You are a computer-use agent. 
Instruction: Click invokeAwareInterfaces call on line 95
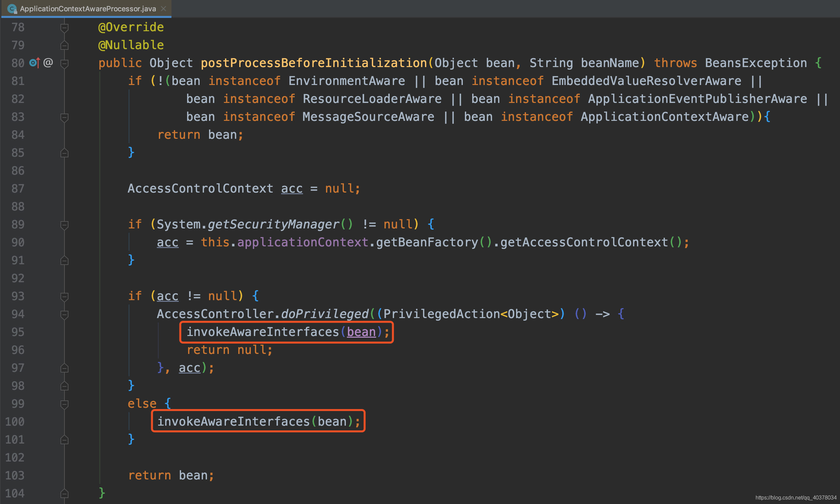tap(263, 332)
